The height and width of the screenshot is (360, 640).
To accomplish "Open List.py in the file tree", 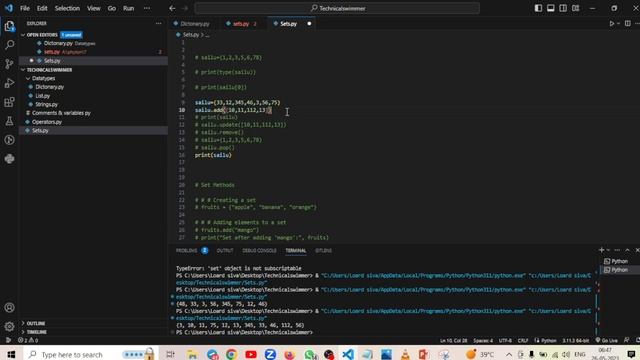I will tap(42, 96).
